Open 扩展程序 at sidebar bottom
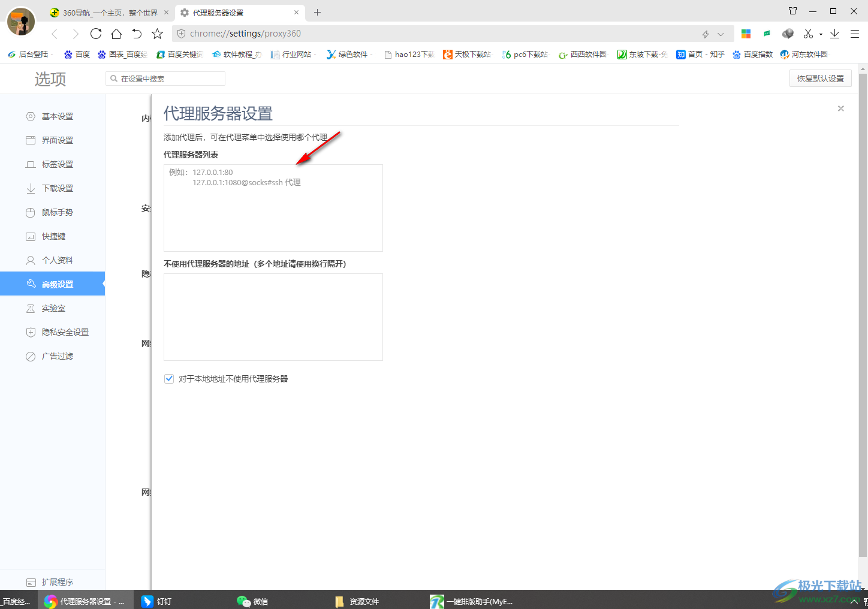 (x=52, y=582)
